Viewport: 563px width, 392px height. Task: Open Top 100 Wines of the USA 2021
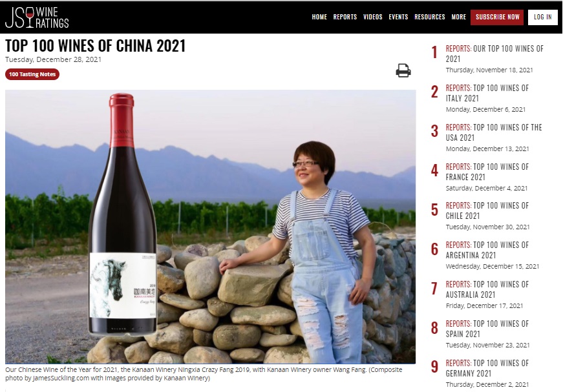point(494,132)
